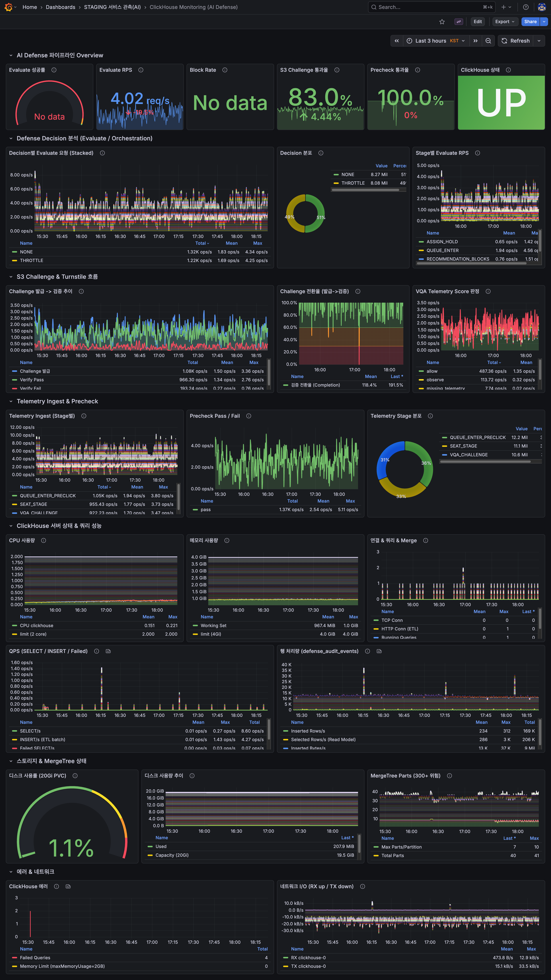This screenshot has height=980, width=551.
Task: Collapse S3 Challenge & Turnstile 흐름 row
Action: [x=11, y=277]
